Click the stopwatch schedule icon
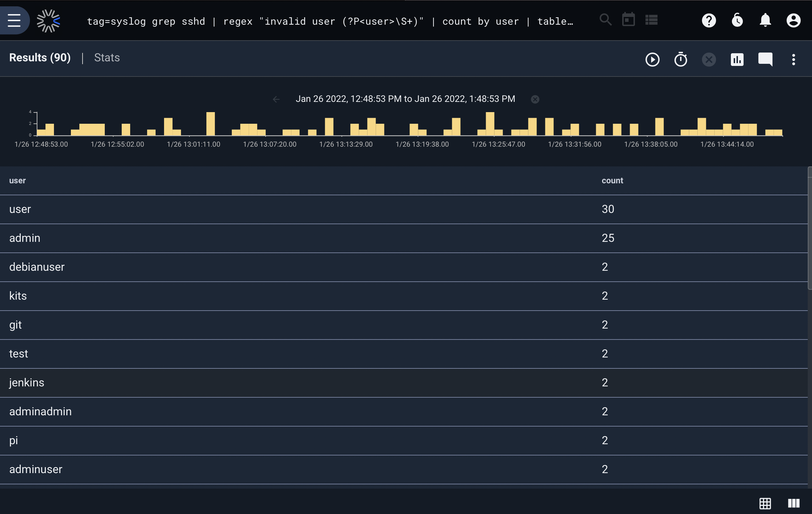This screenshot has height=514, width=812. (681, 59)
